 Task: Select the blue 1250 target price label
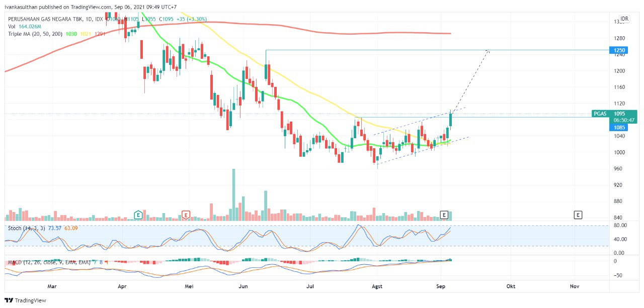[x=619, y=50]
